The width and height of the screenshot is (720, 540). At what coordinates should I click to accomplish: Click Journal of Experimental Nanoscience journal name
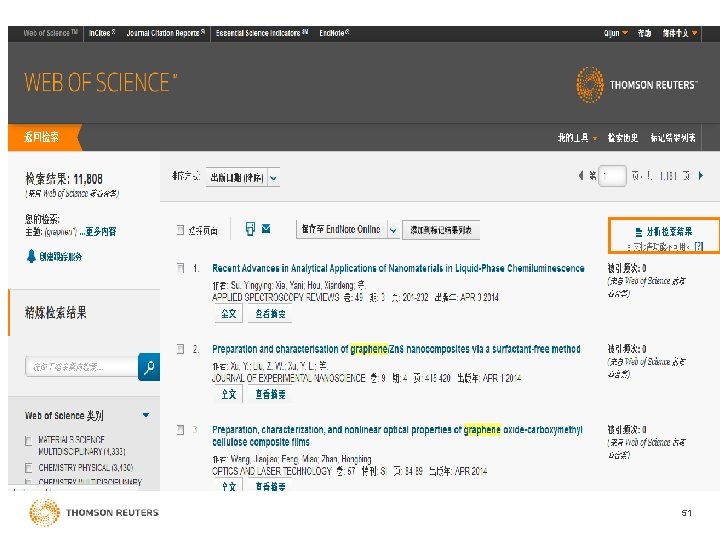click(x=288, y=378)
